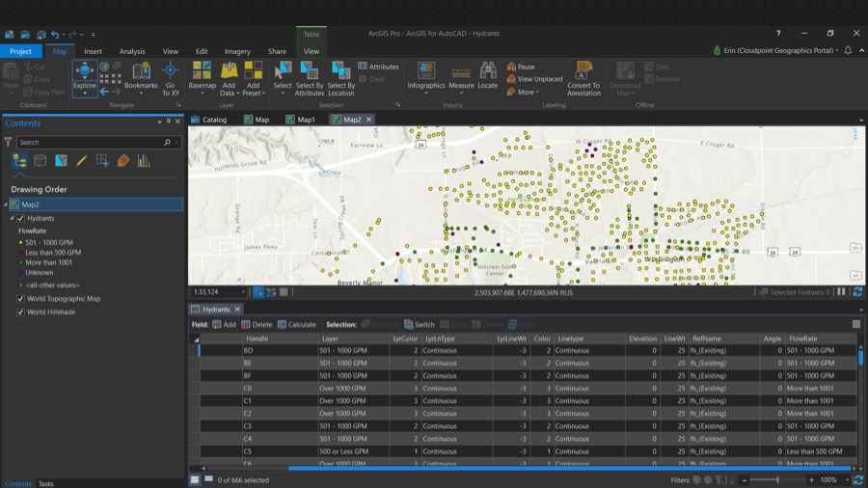Adjust the table zoom slider
The image size is (868, 488).
[x=777, y=480]
